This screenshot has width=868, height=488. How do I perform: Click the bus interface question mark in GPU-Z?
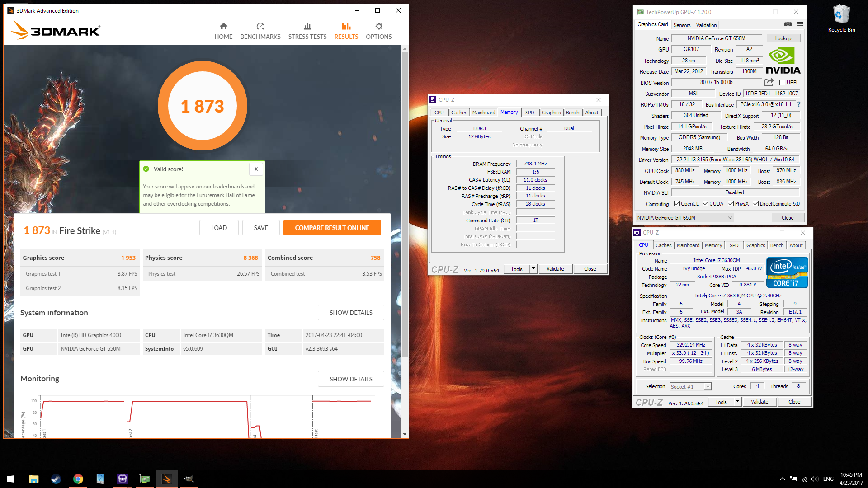pos(799,104)
